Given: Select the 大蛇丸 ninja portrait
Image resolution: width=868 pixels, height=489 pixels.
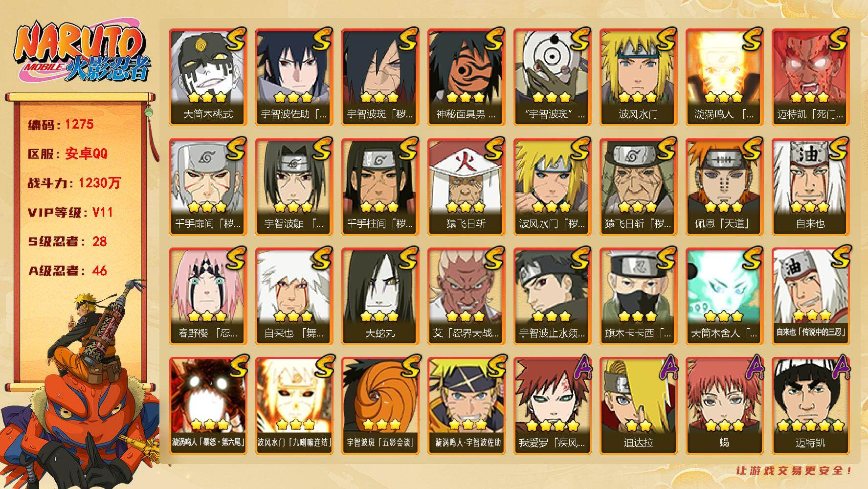Looking at the screenshot, I should [x=380, y=296].
